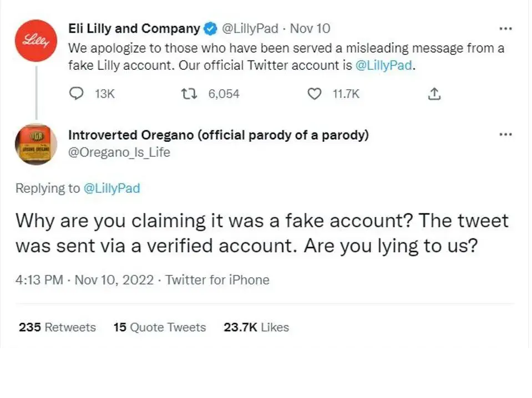Click the blue verified badge beside Eli Lilly
Viewport: 532px width, 398px height.
coord(210,29)
